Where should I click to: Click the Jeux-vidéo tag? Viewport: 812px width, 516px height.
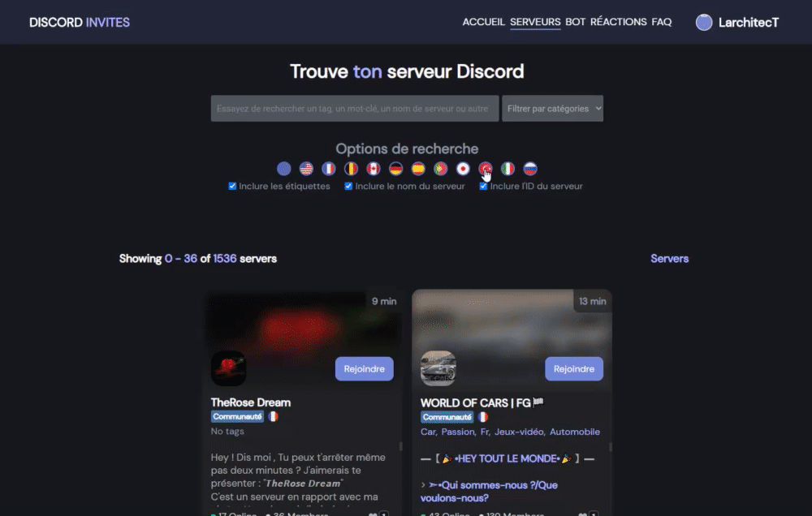pos(518,432)
